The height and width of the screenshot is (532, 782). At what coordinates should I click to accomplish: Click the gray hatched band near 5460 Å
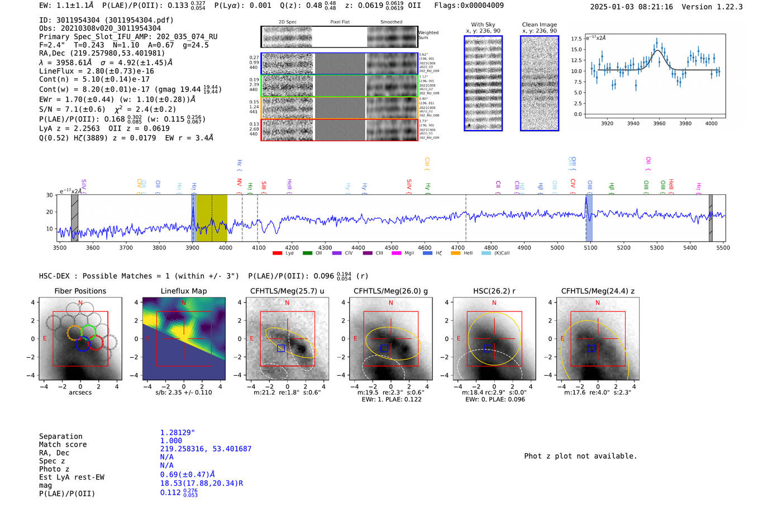click(711, 218)
